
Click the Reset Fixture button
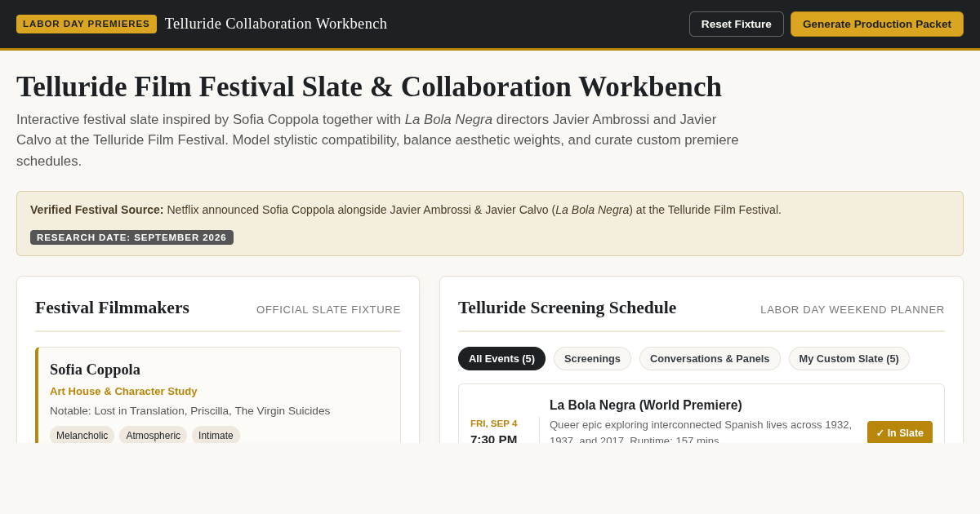(x=736, y=24)
